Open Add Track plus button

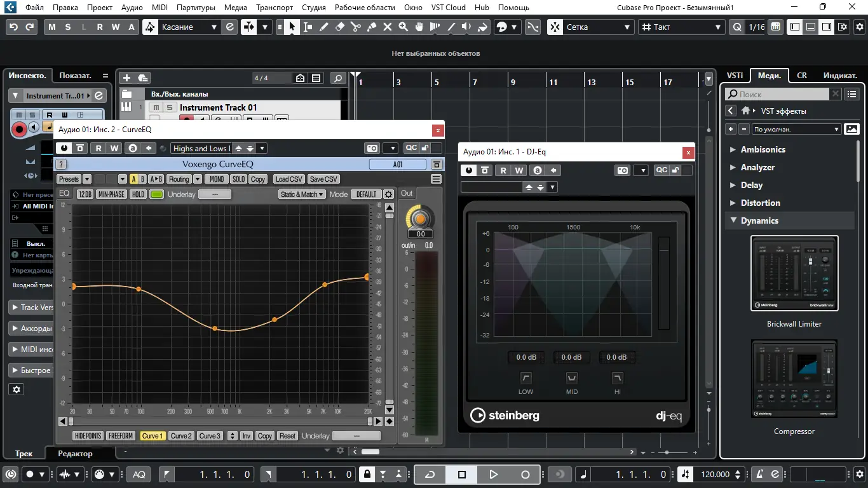[126, 78]
